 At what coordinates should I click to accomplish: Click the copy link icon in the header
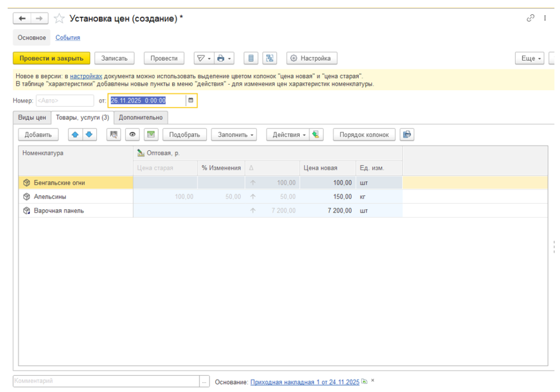[x=530, y=18]
